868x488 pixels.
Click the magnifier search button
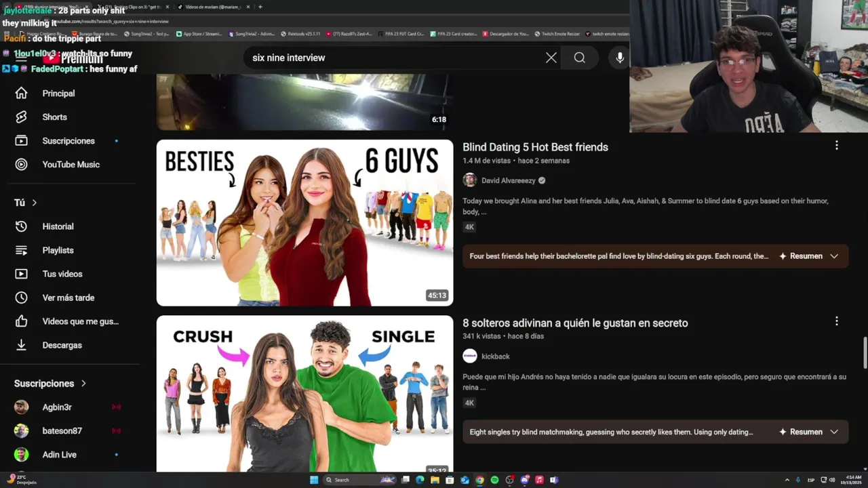(580, 58)
